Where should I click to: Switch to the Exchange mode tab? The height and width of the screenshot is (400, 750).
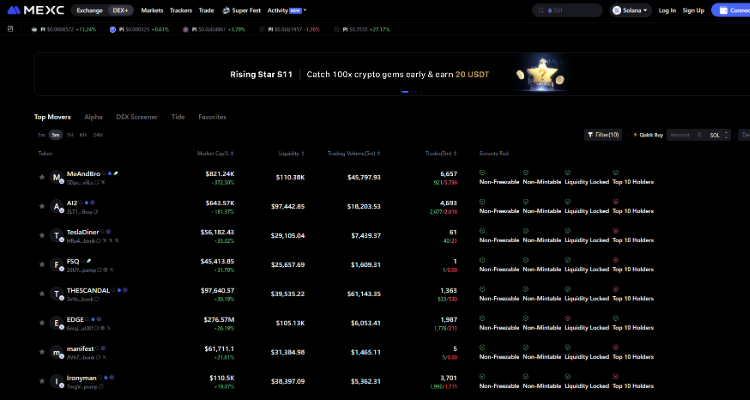(x=89, y=10)
